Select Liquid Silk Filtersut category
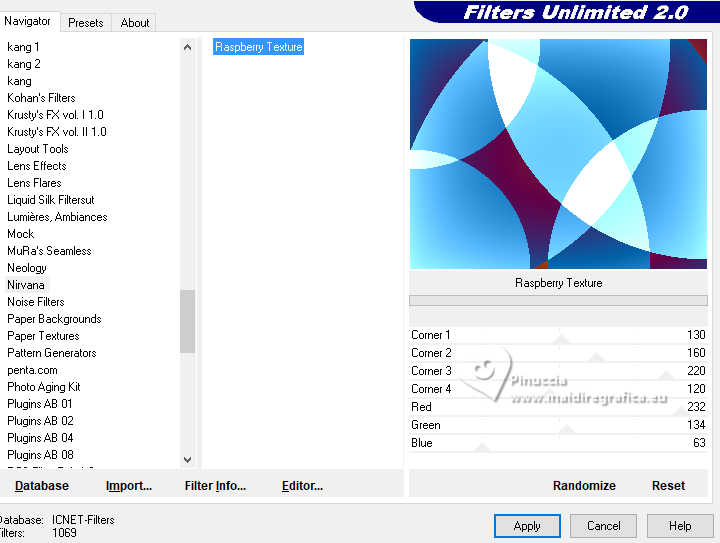This screenshot has height=543, width=720. pos(51,200)
